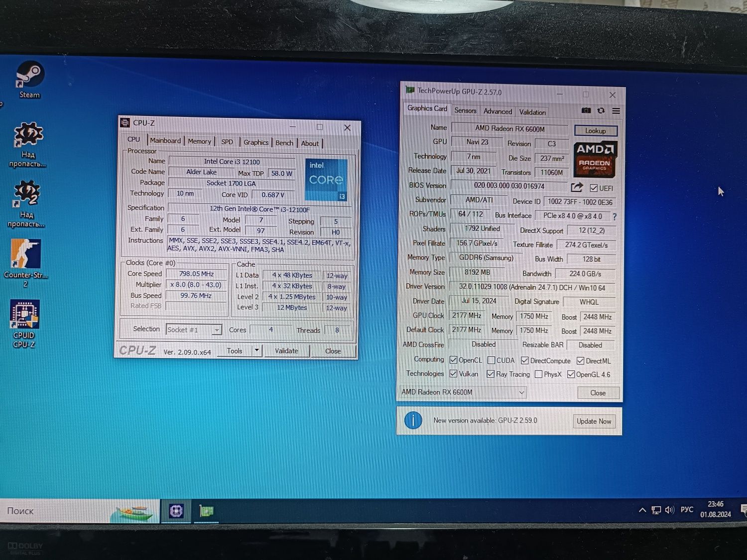
Task: Click the CPU-Z title bar icon
Action: pos(125,122)
